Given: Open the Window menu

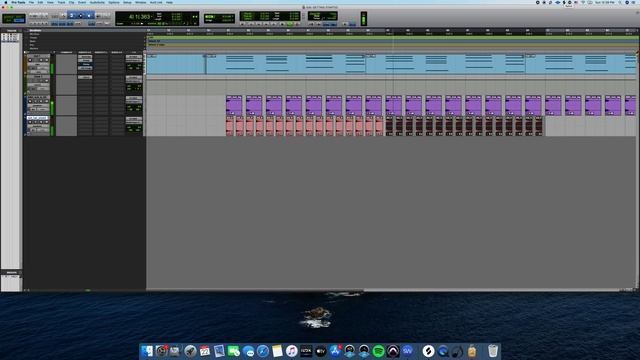Looking at the screenshot, I should 140,2.
